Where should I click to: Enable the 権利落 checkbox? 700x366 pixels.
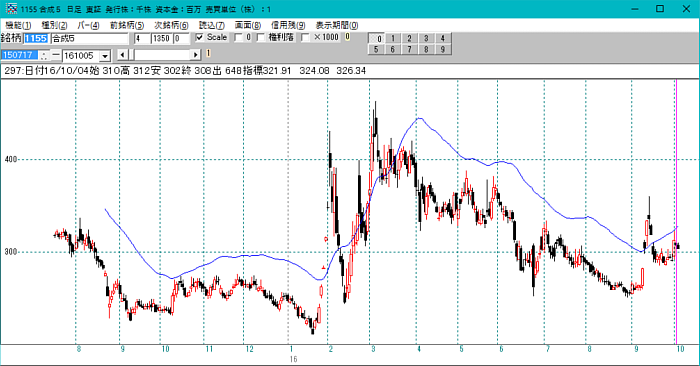(261, 37)
